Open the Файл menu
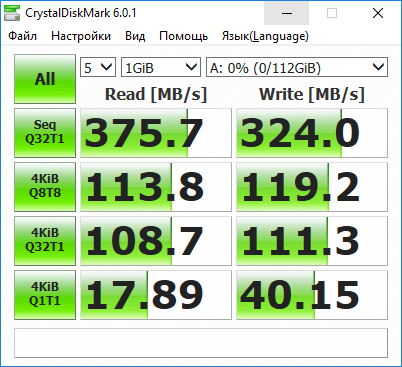Screen dimensions: 402x367 (x=22, y=36)
